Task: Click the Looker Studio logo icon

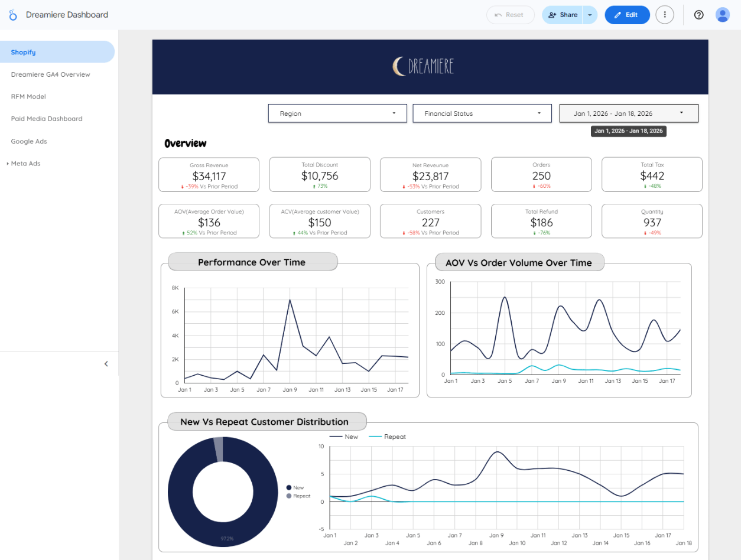Action: (x=13, y=15)
